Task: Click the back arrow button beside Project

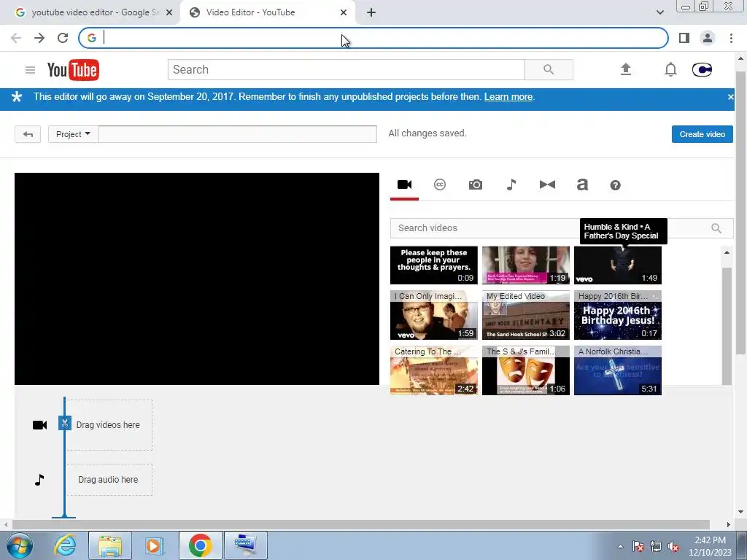Action: (x=28, y=134)
